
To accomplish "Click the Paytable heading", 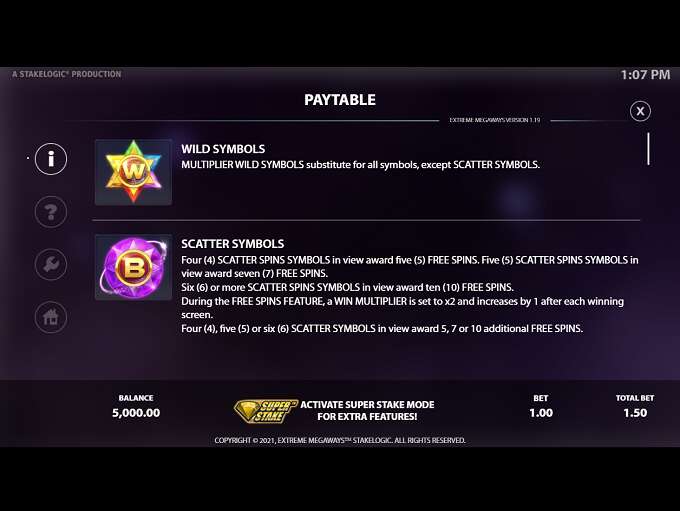I will (340, 100).
